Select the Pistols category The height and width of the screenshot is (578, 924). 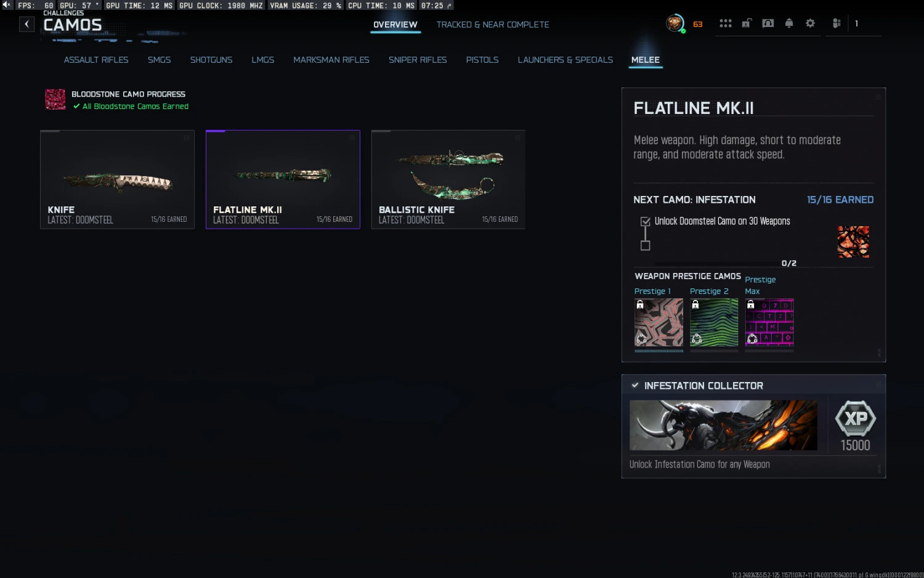(482, 60)
